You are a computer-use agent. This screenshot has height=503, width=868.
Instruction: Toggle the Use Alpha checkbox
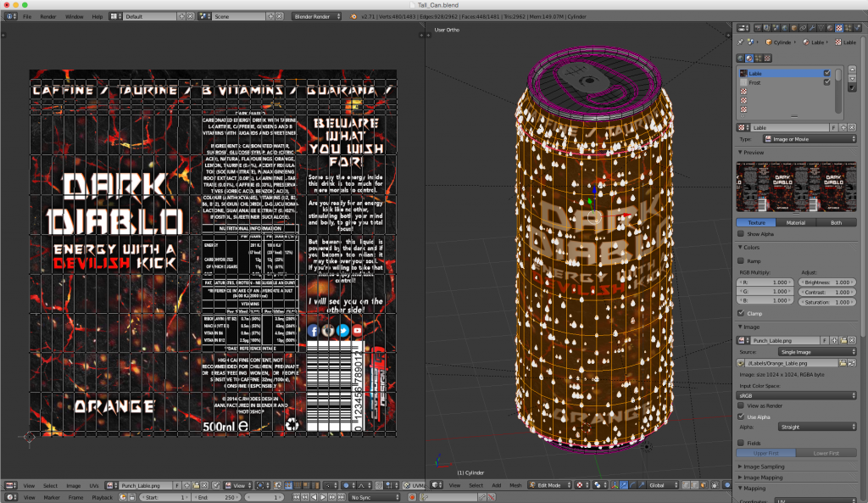743,416
